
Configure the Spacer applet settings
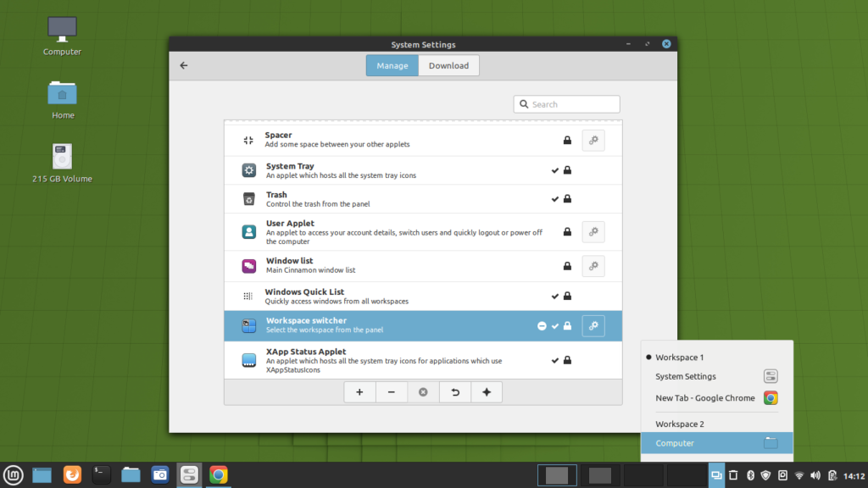point(593,140)
